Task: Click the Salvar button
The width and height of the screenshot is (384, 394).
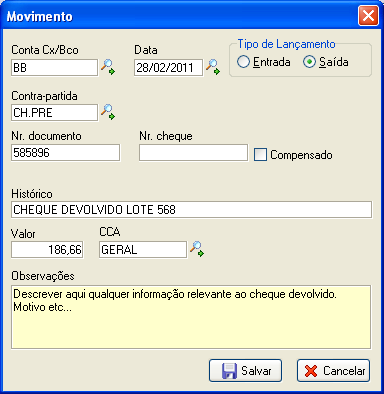Action: [x=245, y=371]
